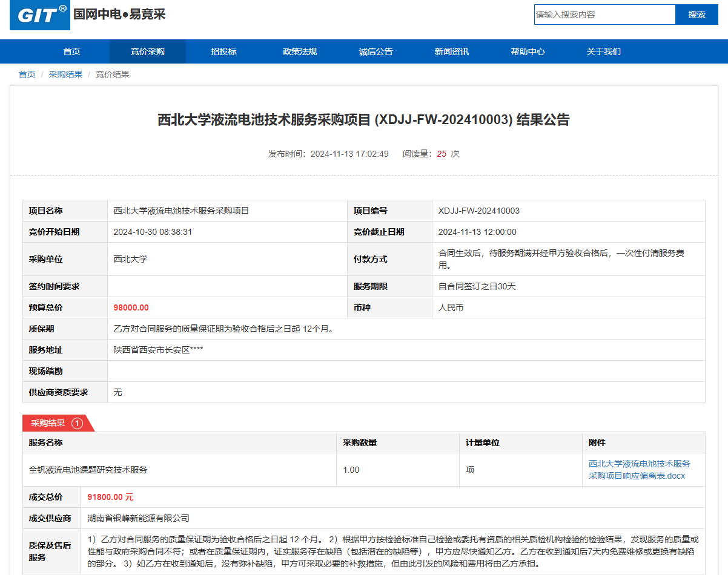Image resolution: width=728 pixels, height=575 pixels.
Task: Open the 政策法规 menu item
Action: (300, 51)
